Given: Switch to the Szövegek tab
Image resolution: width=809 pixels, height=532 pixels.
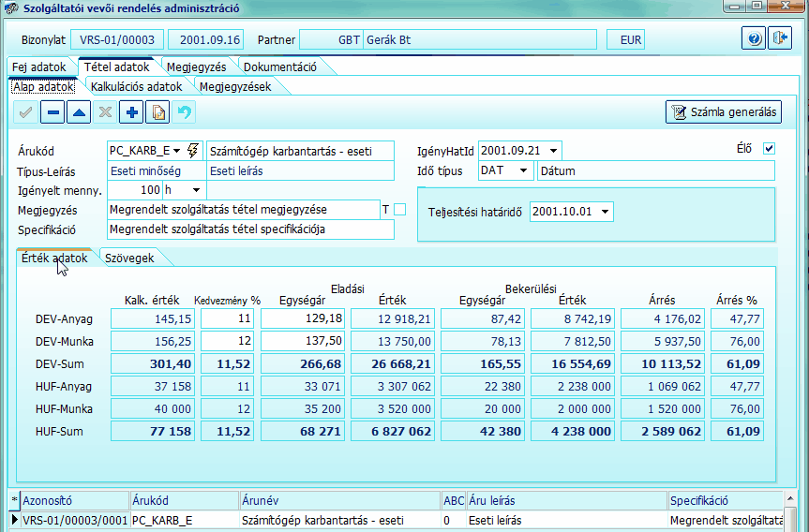Looking at the screenshot, I should click(x=129, y=259).
